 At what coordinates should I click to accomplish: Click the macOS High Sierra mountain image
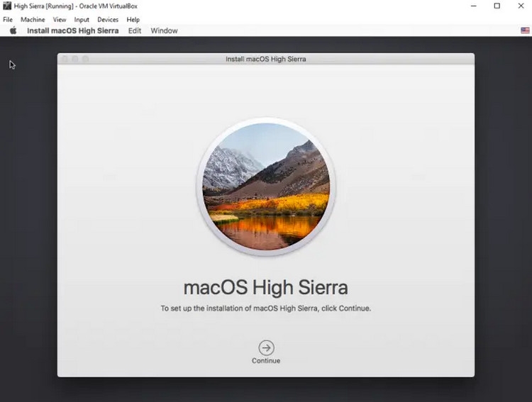(266, 186)
